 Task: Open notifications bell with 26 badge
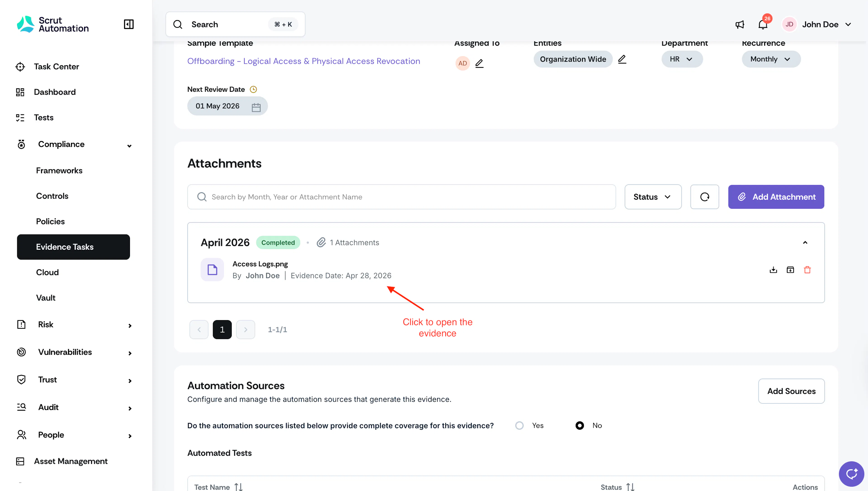click(x=763, y=24)
